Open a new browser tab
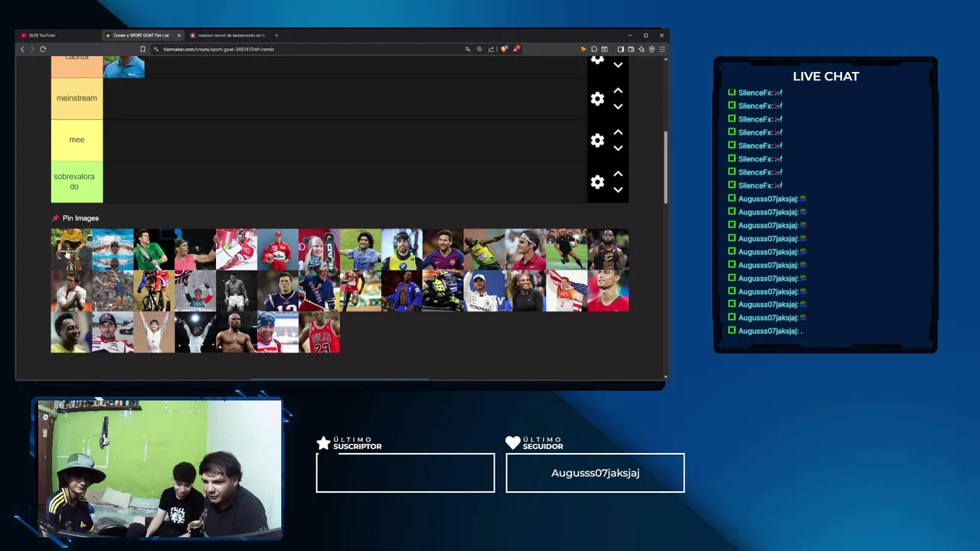 coord(276,35)
